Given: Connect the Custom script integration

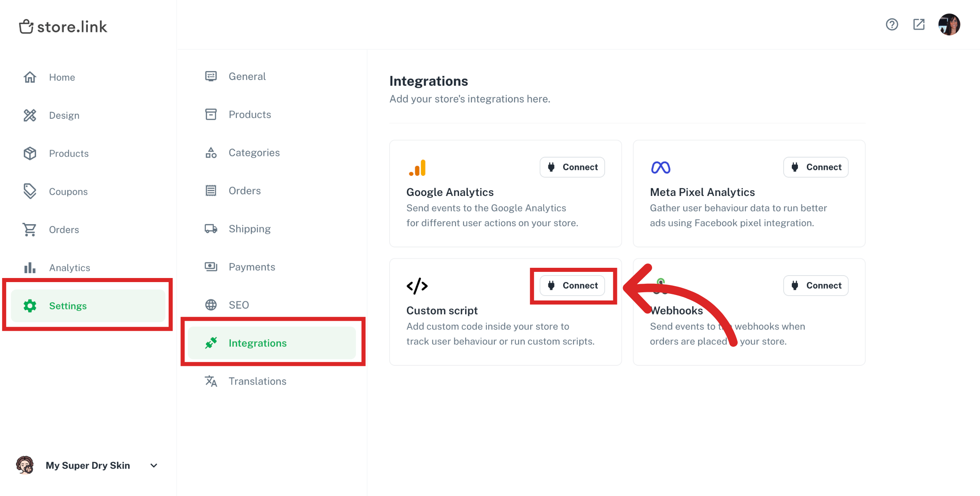Looking at the screenshot, I should coord(573,285).
